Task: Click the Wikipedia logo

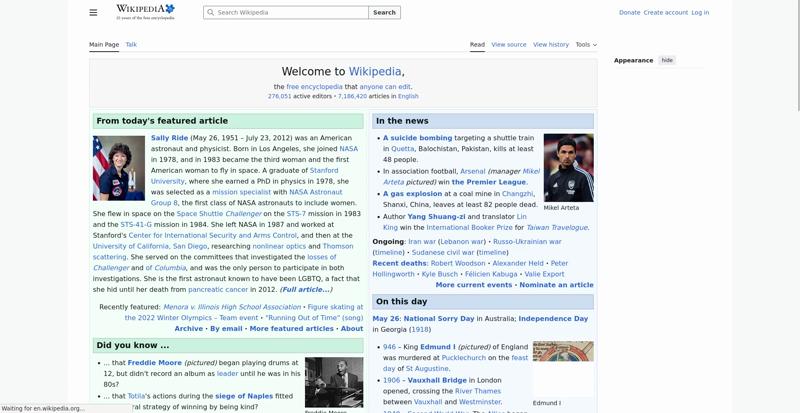Action: pos(145,12)
